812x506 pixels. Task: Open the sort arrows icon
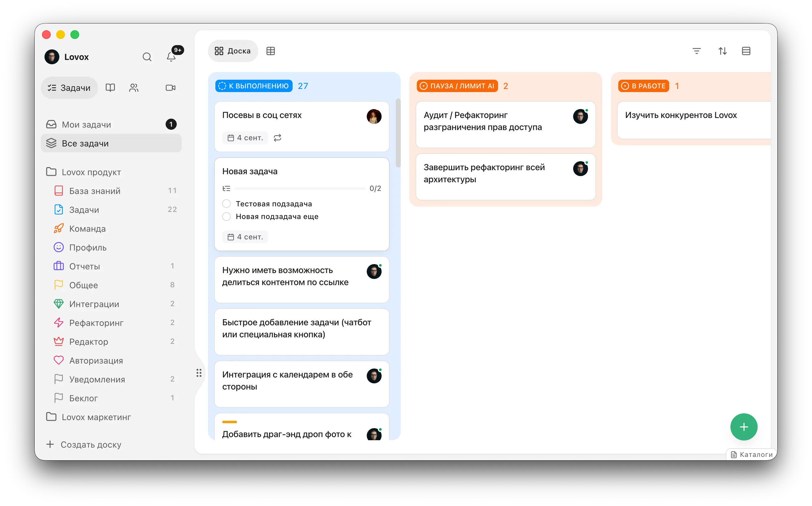(x=722, y=51)
